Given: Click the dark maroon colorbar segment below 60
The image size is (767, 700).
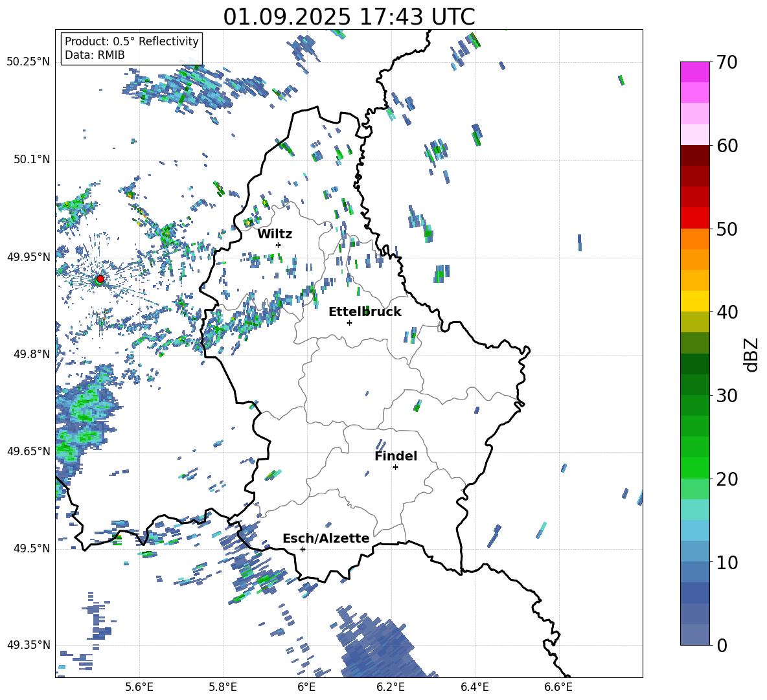Looking at the screenshot, I should (695, 155).
